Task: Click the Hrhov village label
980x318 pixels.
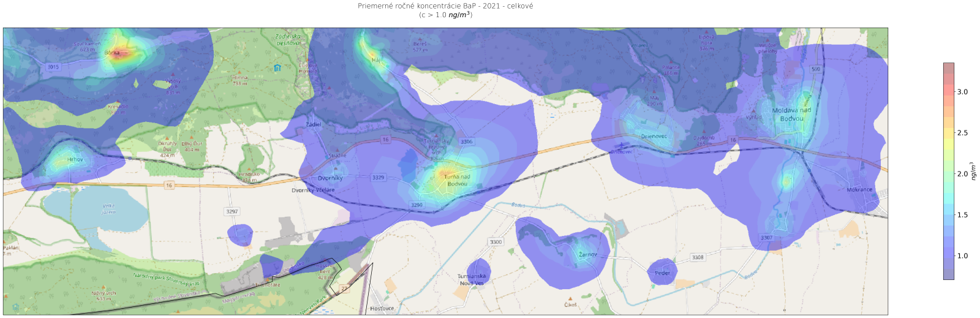Action: [x=75, y=159]
